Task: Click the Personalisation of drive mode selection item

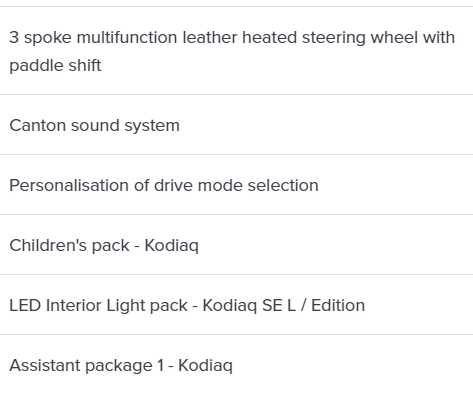Action: coord(236,185)
